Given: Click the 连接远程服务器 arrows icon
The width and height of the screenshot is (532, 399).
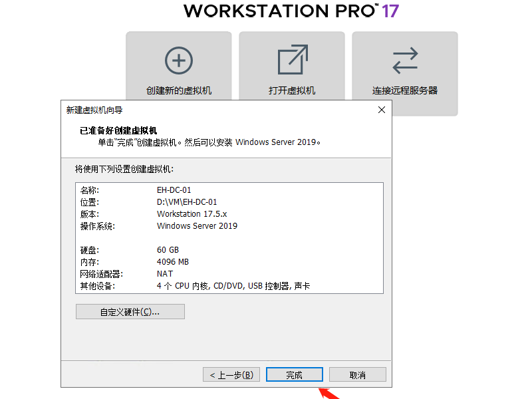Looking at the screenshot, I should click(x=404, y=59).
